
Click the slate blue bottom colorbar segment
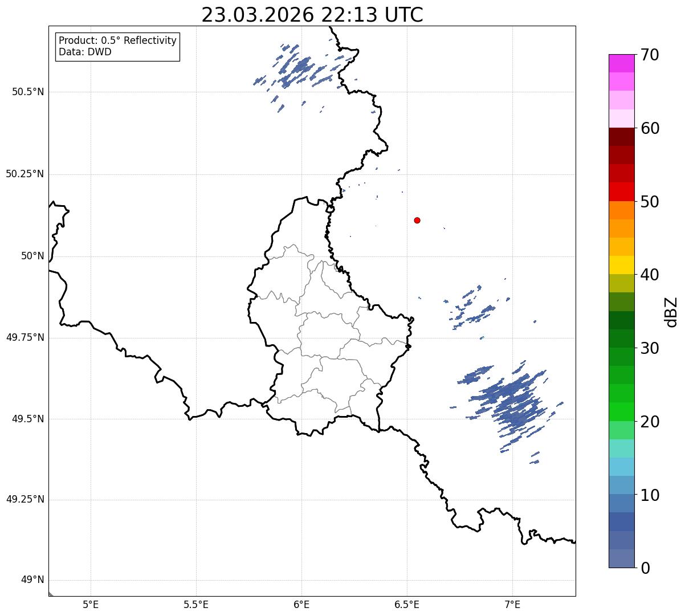tap(622, 558)
